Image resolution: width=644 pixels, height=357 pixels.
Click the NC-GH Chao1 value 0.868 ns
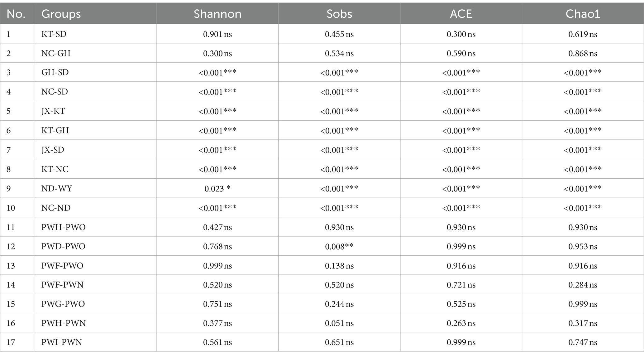pyautogui.click(x=583, y=53)
